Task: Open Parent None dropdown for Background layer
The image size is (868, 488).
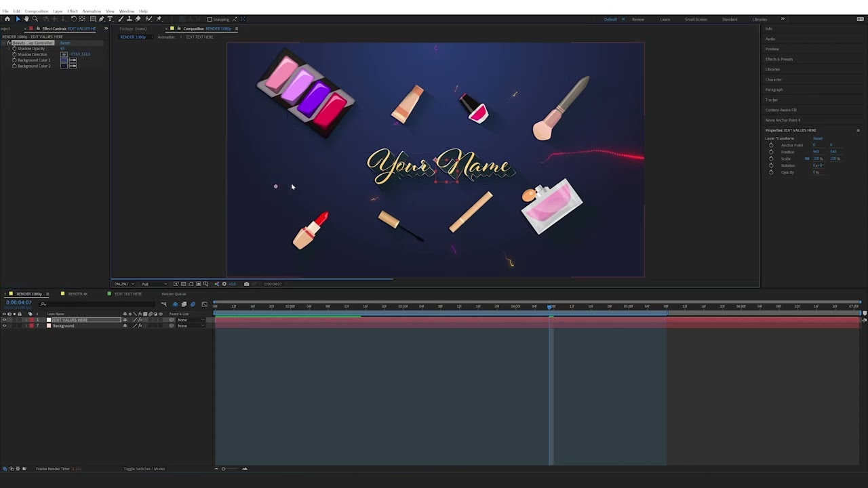Action: coord(190,326)
